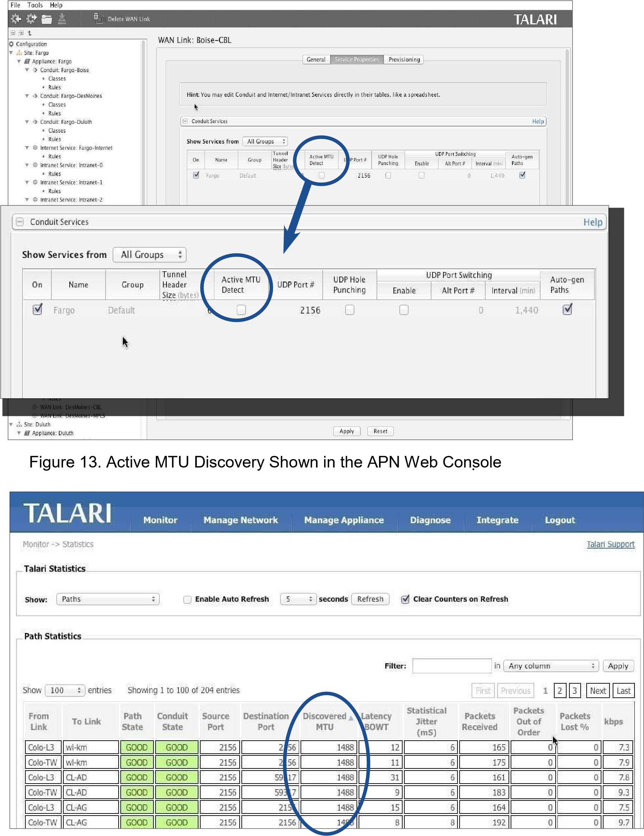Click the save-to-disk download toolbar icon

pyautogui.click(x=62, y=19)
